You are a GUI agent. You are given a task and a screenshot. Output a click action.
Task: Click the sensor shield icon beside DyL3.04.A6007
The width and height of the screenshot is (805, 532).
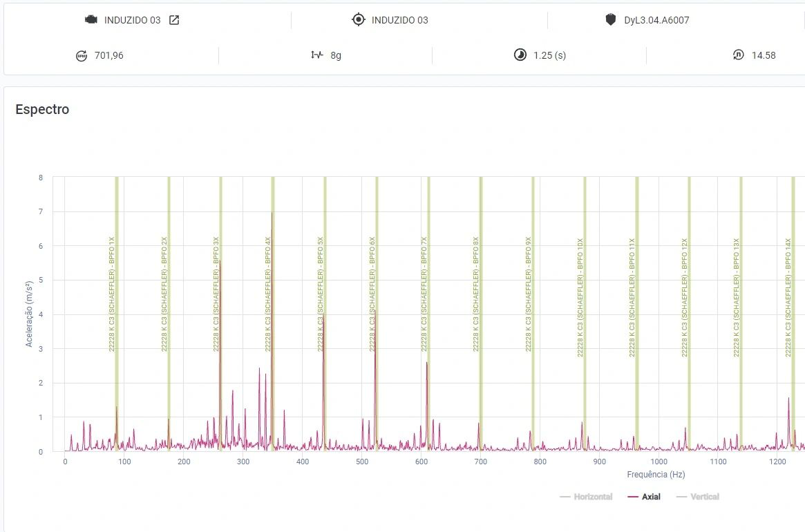tap(610, 20)
